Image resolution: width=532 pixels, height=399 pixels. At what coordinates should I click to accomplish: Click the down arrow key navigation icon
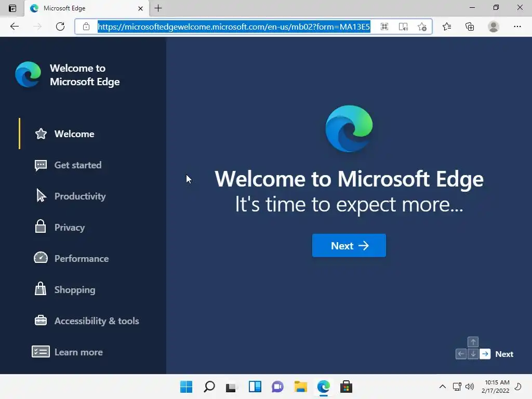coord(473,354)
